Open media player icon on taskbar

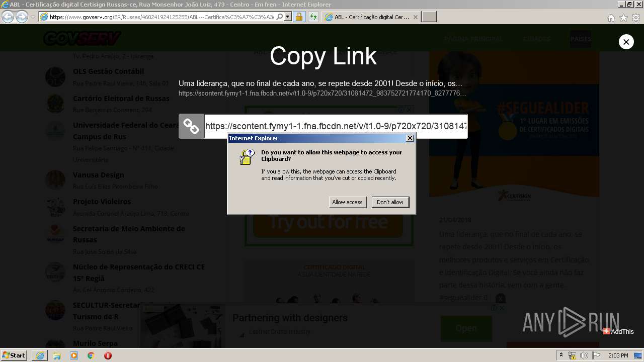(x=74, y=355)
